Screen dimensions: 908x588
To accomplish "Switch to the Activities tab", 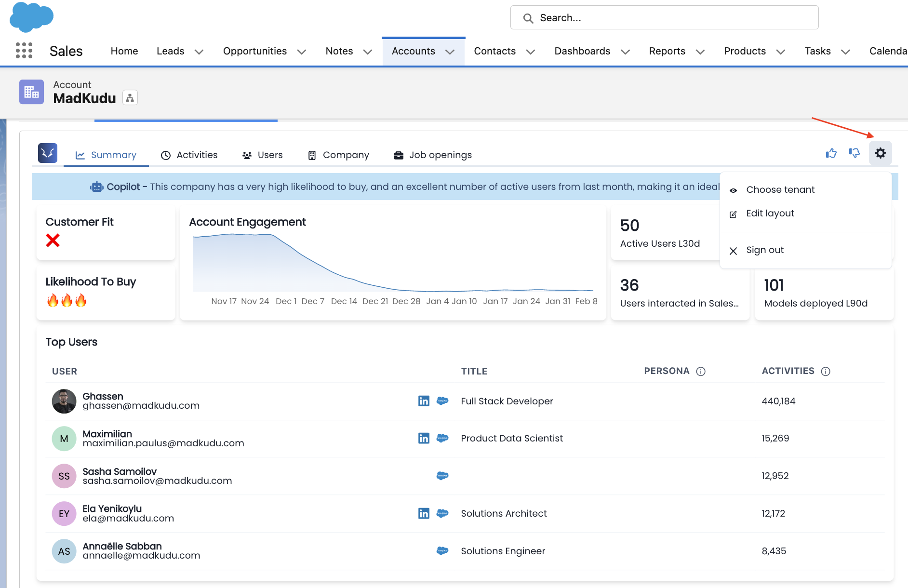I will tap(189, 155).
